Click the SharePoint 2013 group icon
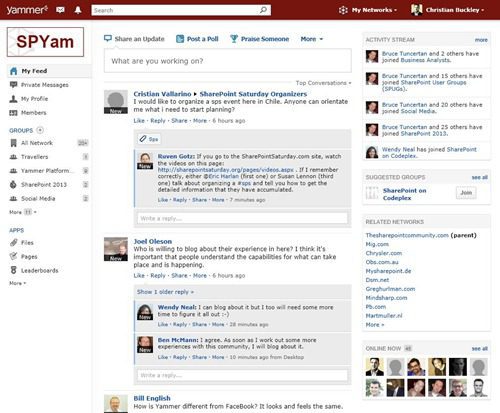 13,184
